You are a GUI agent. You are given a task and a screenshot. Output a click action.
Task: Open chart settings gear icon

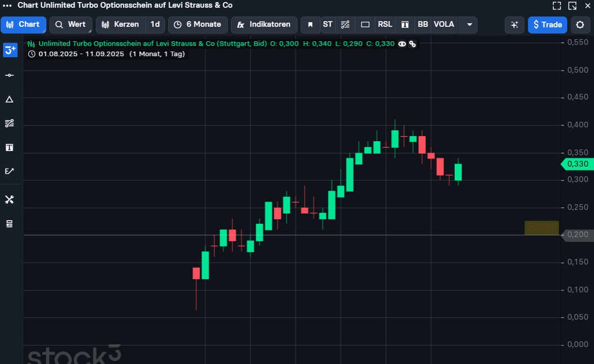(580, 25)
